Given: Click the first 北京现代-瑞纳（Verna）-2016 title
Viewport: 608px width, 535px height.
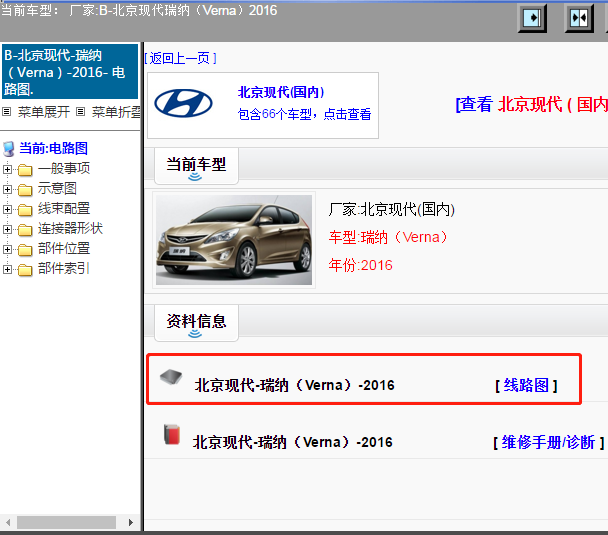Looking at the screenshot, I should [x=295, y=385].
